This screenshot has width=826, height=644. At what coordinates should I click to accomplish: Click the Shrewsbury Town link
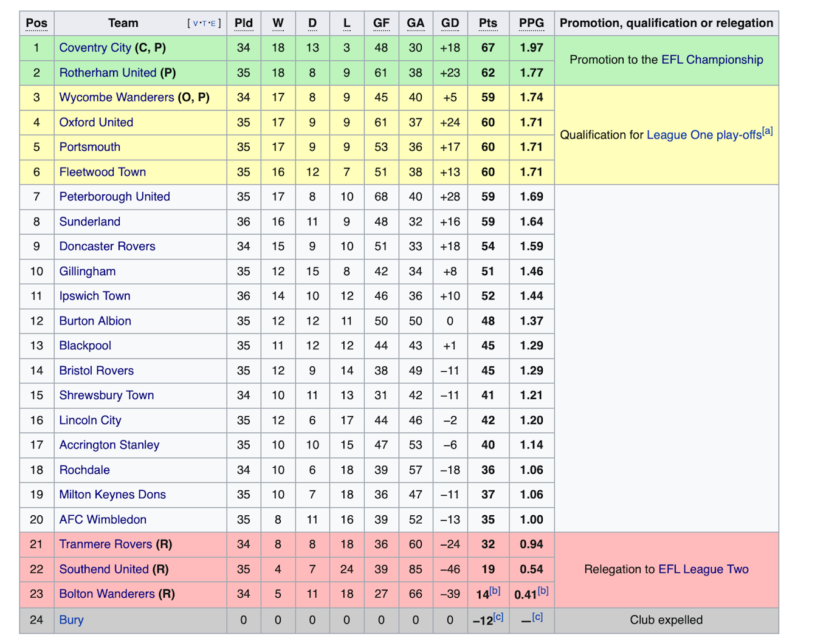point(106,395)
